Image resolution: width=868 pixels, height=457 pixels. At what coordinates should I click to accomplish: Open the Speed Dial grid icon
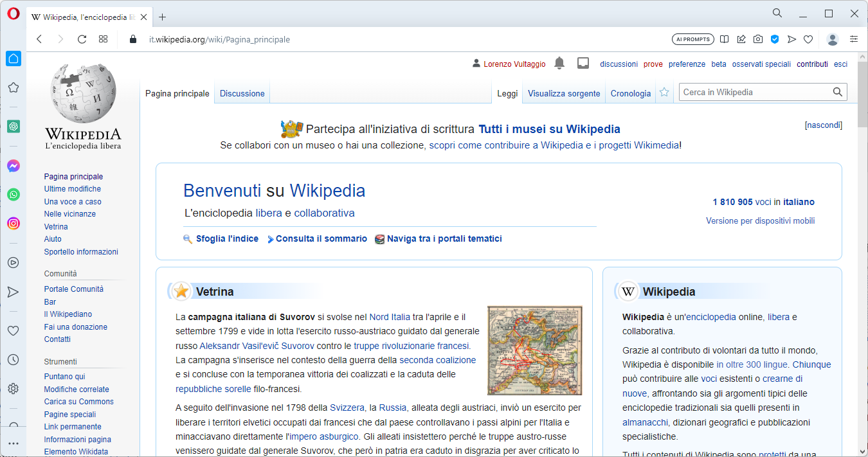tap(103, 39)
